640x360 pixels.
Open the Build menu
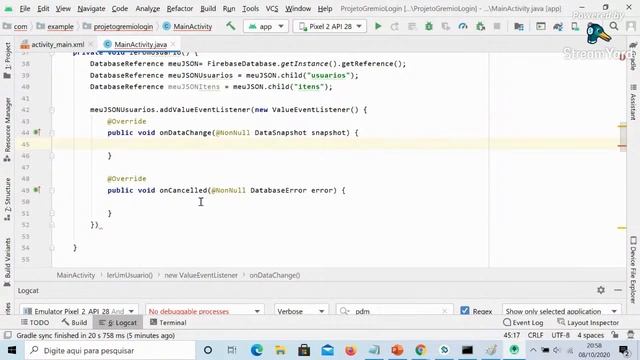[x=208, y=8]
